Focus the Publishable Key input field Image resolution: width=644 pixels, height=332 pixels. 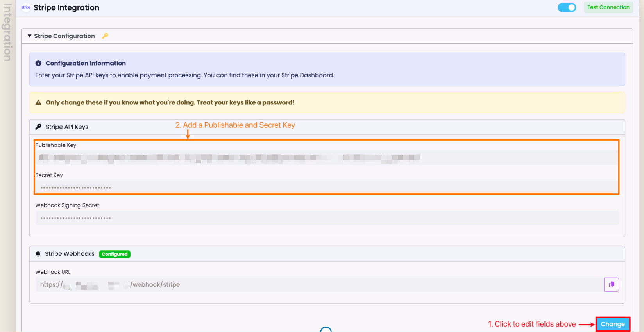pos(327,158)
